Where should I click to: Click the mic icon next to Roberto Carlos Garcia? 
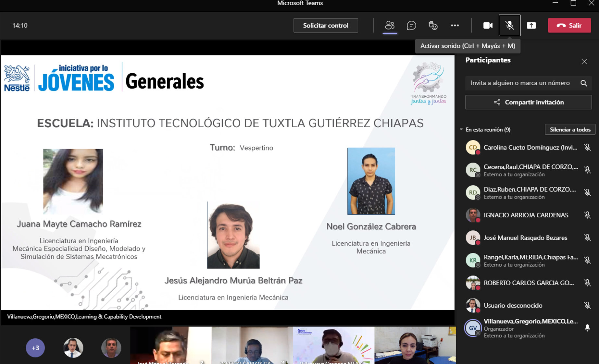point(587,283)
